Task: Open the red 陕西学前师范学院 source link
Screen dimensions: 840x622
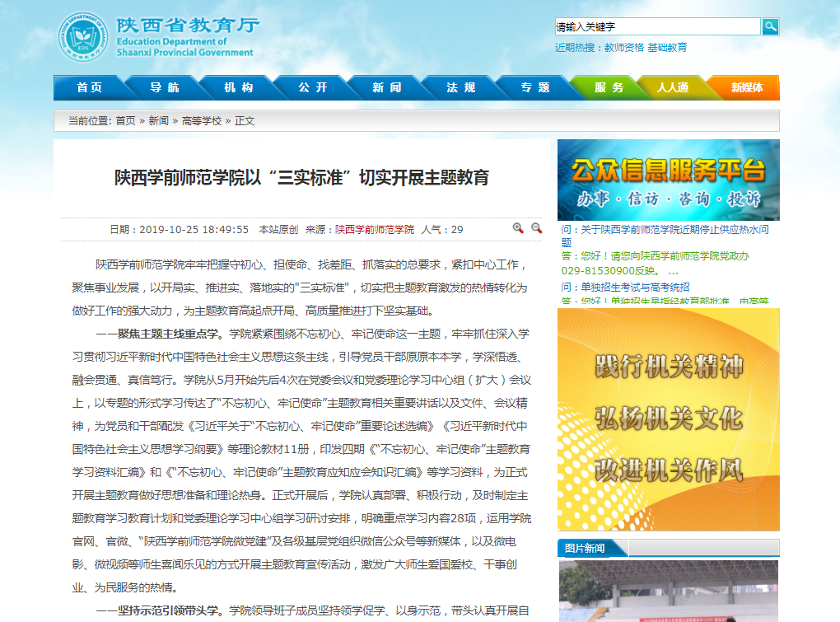Action: pyautogui.click(x=375, y=229)
